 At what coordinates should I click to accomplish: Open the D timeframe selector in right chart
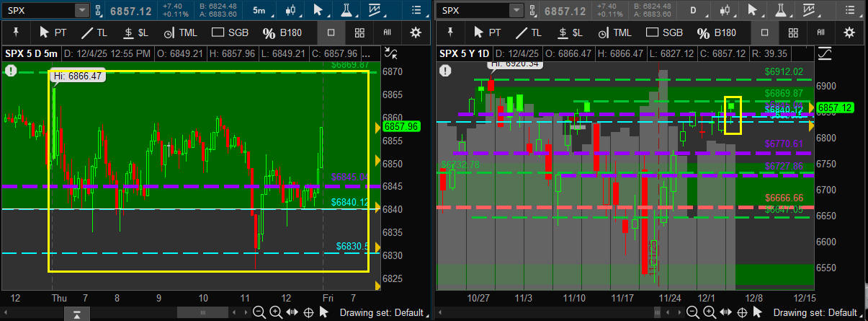point(692,10)
